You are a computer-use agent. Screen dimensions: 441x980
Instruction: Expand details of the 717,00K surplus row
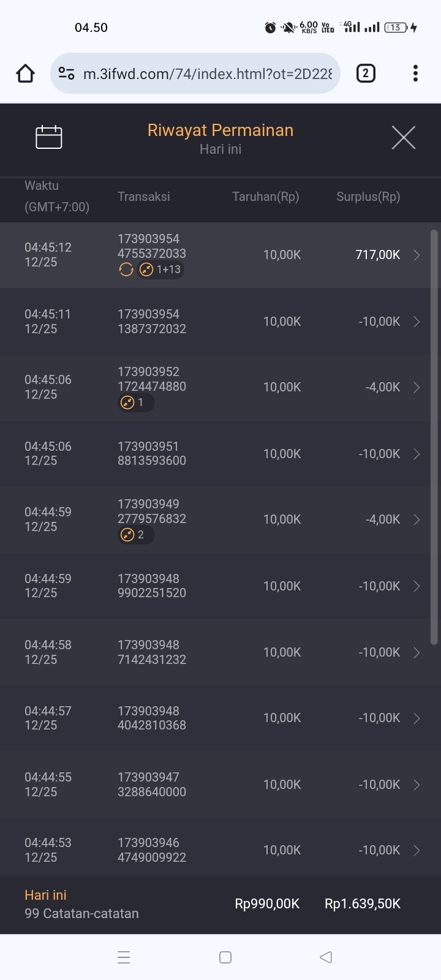coord(417,255)
